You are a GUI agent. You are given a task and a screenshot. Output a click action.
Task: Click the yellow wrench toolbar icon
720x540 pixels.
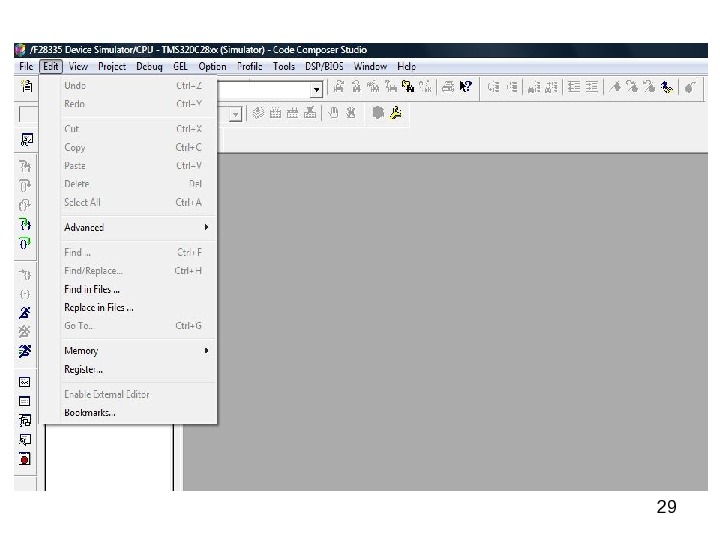coord(396,112)
